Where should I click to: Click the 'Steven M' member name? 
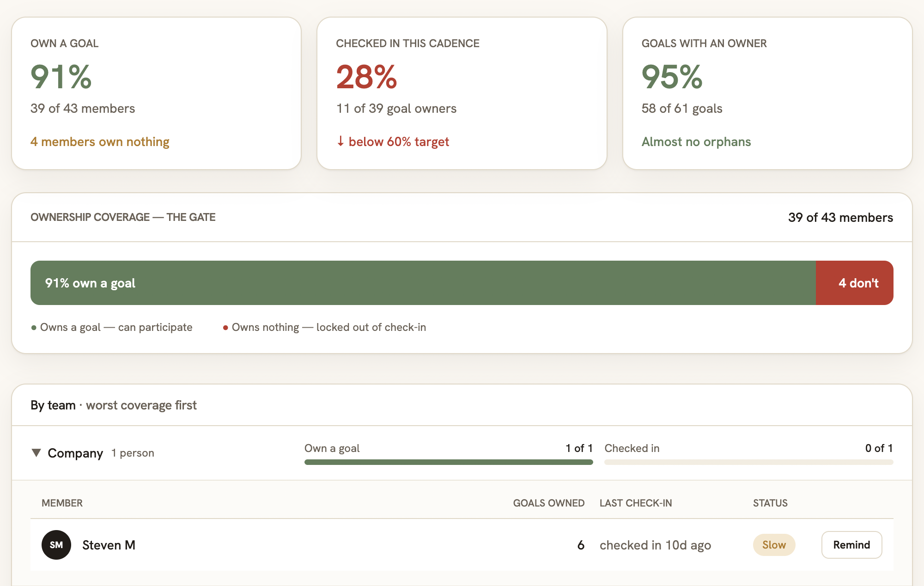click(109, 545)
